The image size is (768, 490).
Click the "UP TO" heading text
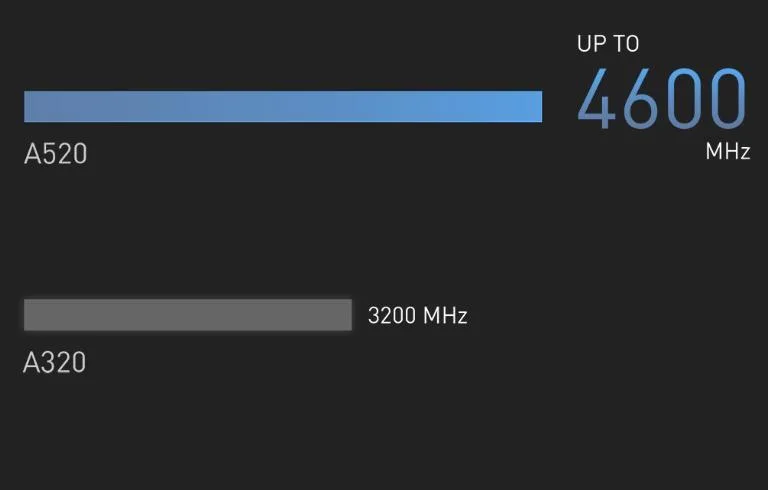tap(608, 44)
